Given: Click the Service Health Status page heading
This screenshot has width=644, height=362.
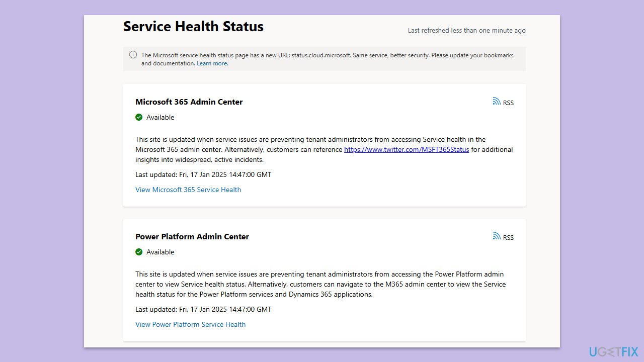Looking at the screenshot, I should (x=193, y=27).
